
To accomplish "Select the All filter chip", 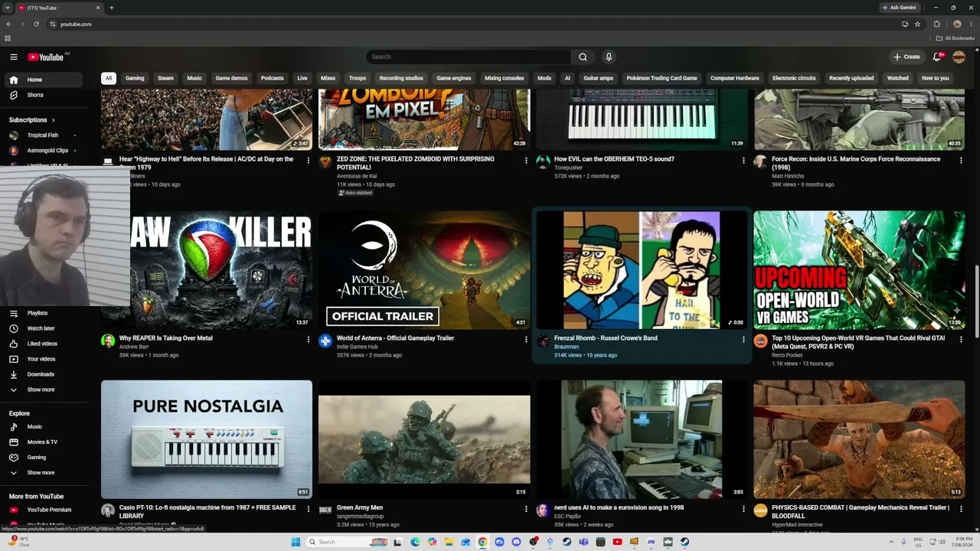I will (x=109, y=78).
